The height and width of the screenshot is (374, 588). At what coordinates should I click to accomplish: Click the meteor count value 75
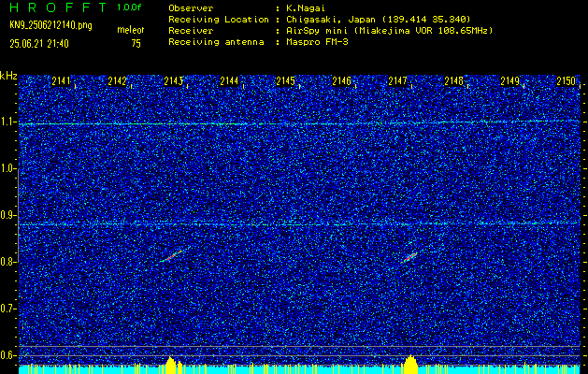coord(136,44)
